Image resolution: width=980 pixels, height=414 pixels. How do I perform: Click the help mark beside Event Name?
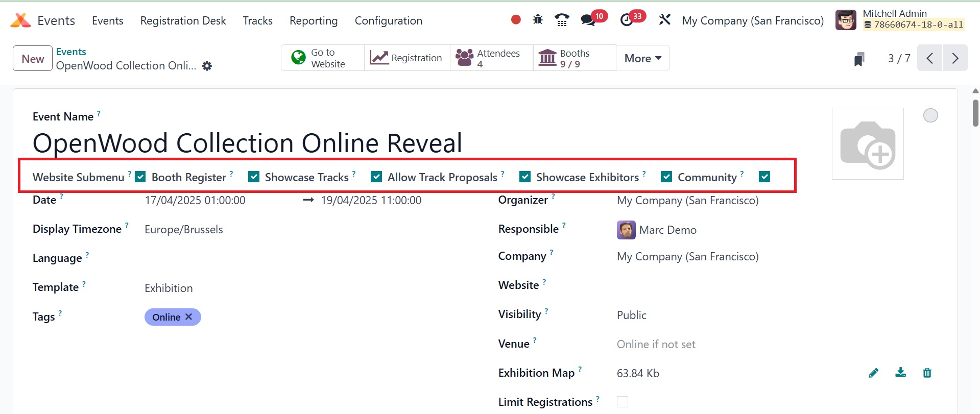[99, 113]
